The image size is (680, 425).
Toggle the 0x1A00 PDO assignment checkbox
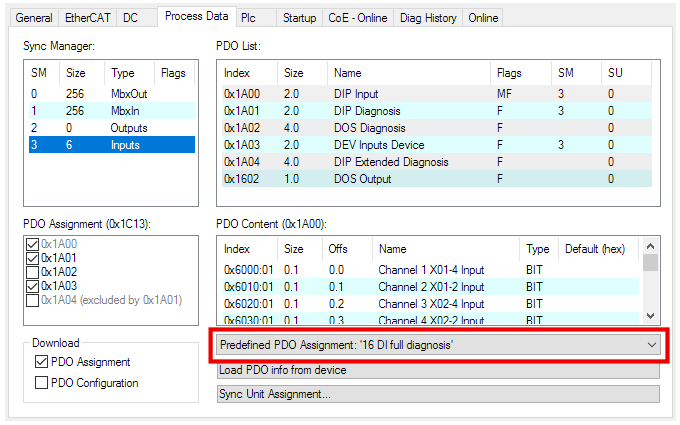(33, 244)
